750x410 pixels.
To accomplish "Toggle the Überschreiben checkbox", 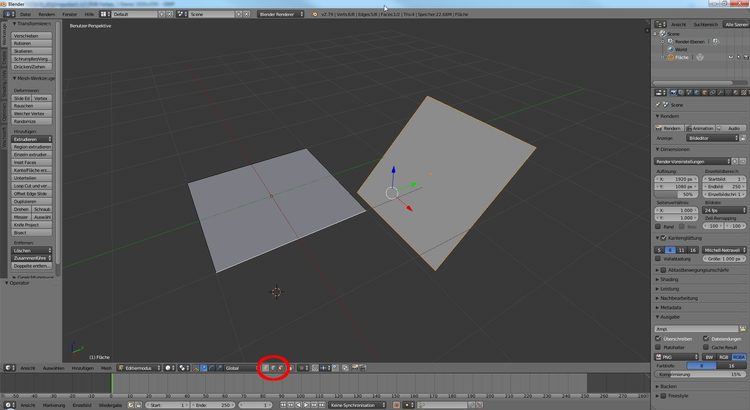I will click(658, 337).
